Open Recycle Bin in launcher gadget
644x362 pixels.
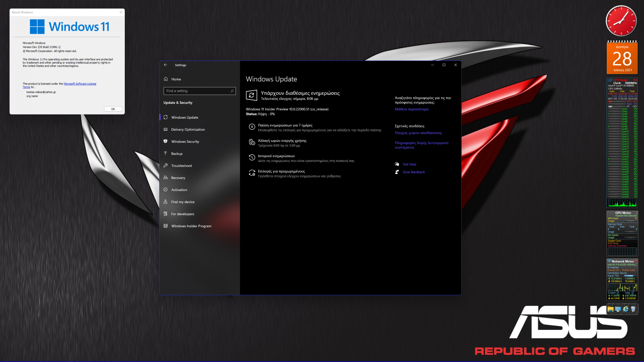(x=633, y=309)
